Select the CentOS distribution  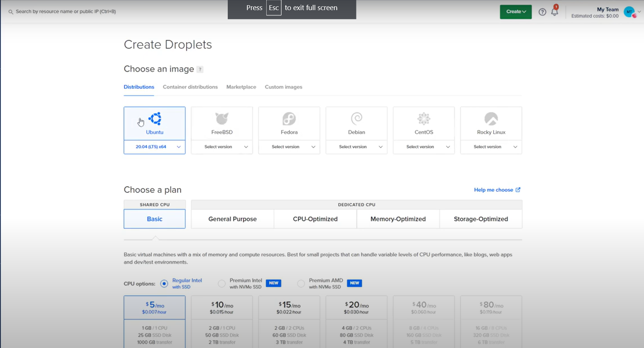coord(423,123)
